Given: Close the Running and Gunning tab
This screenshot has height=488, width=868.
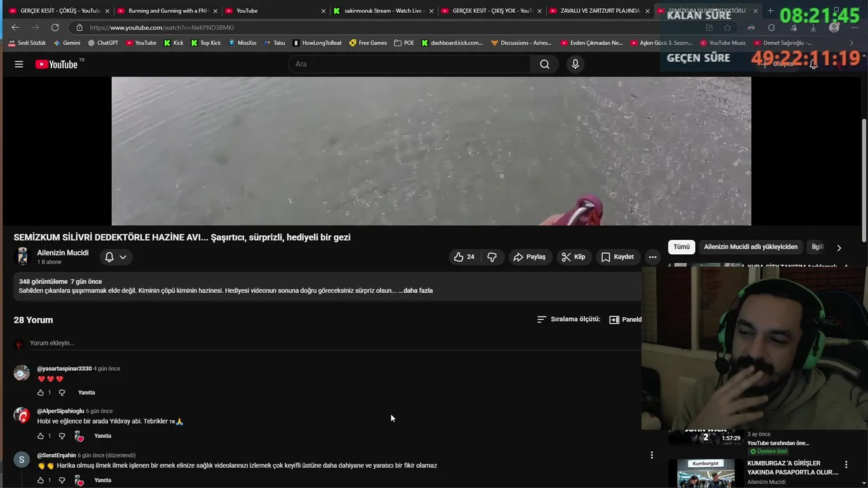Looking at the screenshot, I should (215, 11).
